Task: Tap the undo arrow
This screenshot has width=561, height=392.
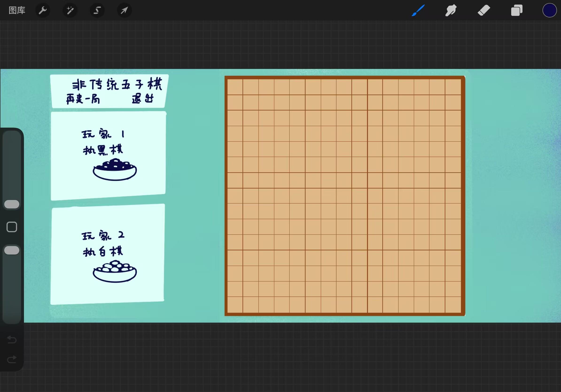Action: (12, 339)
